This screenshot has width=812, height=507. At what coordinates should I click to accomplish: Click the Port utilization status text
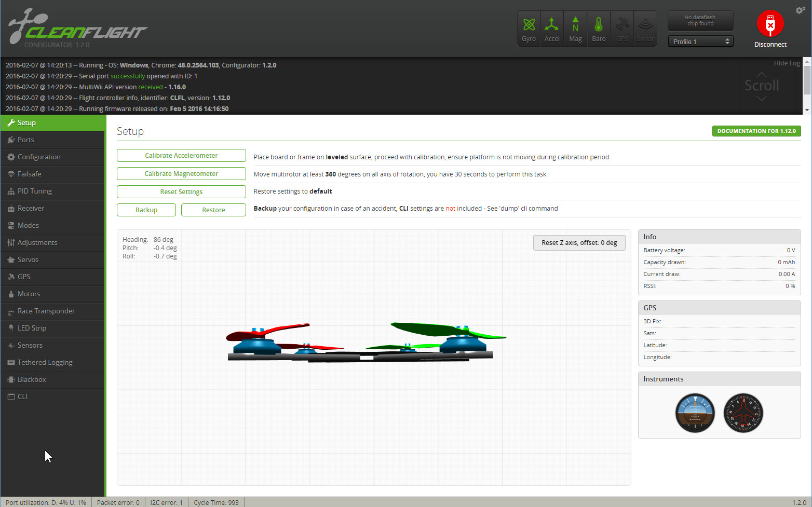(x=46, y=502)
